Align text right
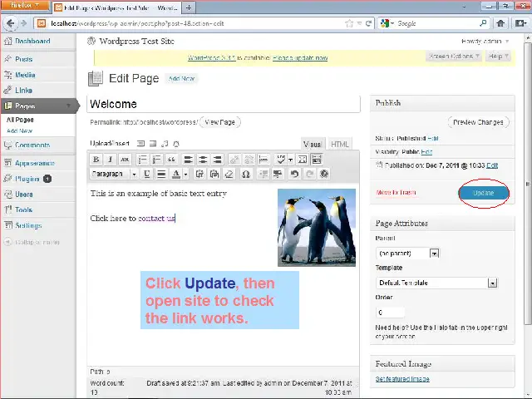 point(218,160)
